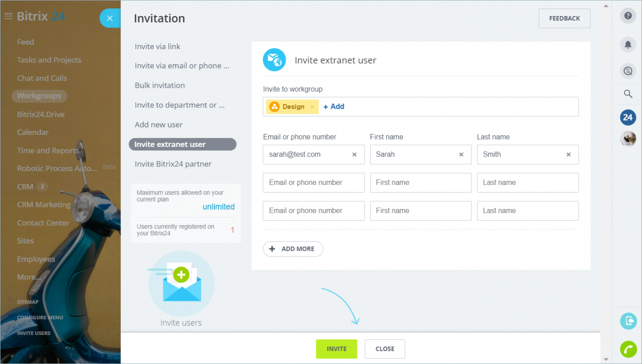
Task: Click the blue 24 badge icon
Action: [628, 117]
